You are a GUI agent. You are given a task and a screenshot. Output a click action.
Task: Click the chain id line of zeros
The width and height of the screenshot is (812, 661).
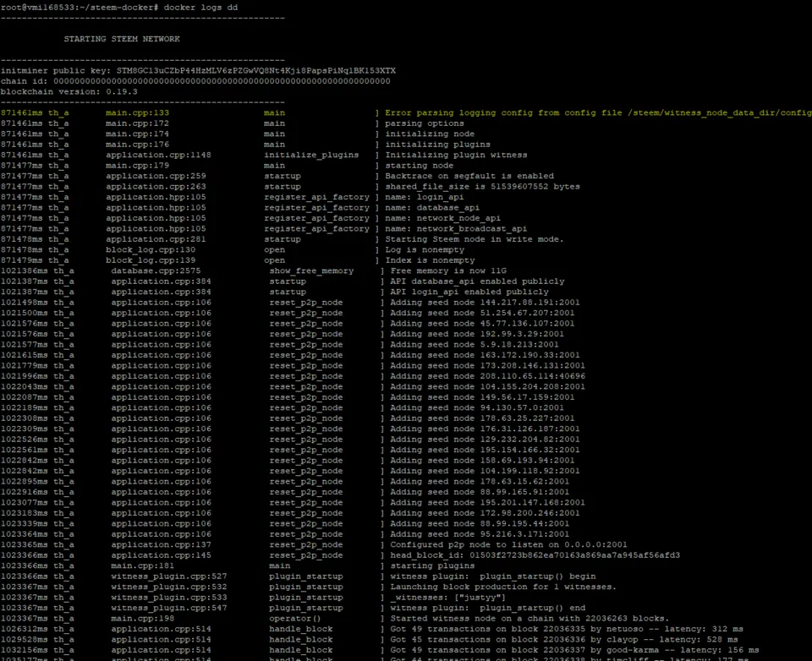pos(195,81)
